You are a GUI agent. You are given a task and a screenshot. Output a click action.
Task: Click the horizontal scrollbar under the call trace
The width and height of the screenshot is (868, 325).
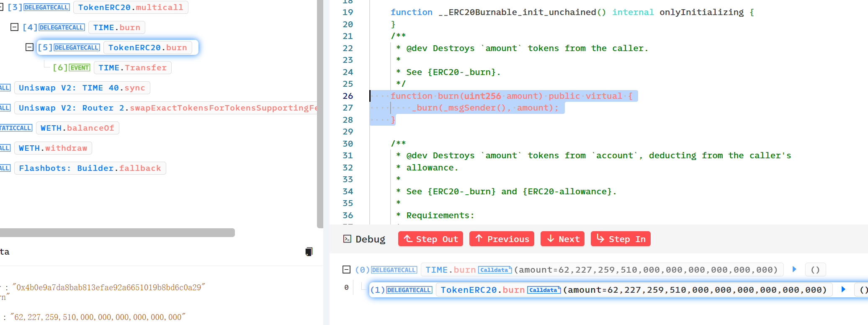[117, 232]
